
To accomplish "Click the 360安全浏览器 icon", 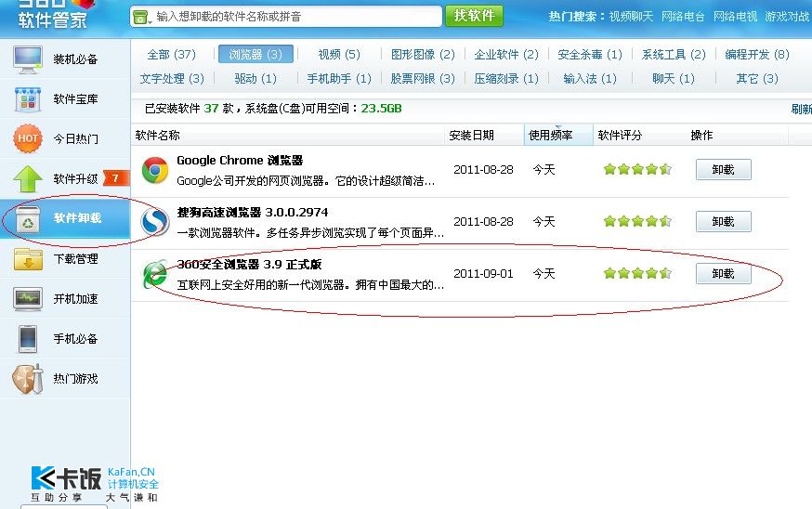I will [x=155, y=274].
